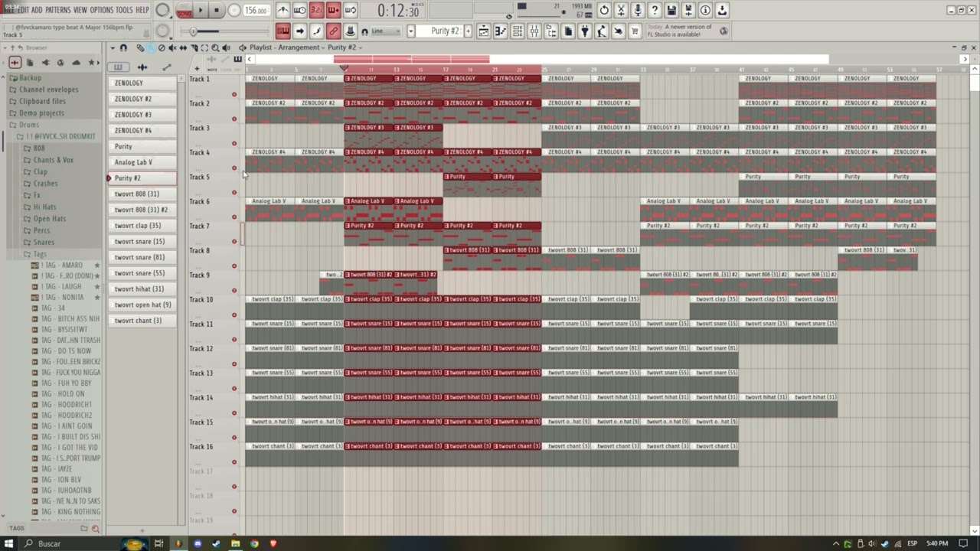Click the undo history refresh icon
Image resolution: width=980 pixels, height=551 pixels.
pyautogui.click(x=604, y=11)
